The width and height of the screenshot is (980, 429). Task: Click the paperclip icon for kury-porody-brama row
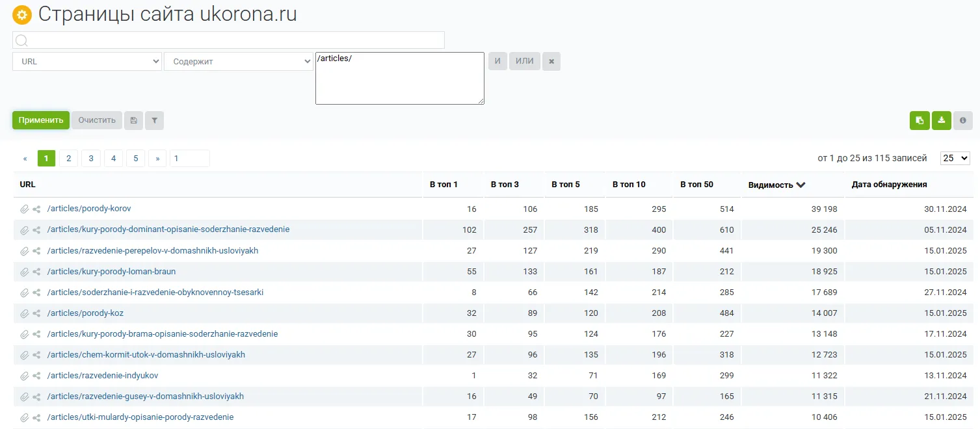pos(25,334)
